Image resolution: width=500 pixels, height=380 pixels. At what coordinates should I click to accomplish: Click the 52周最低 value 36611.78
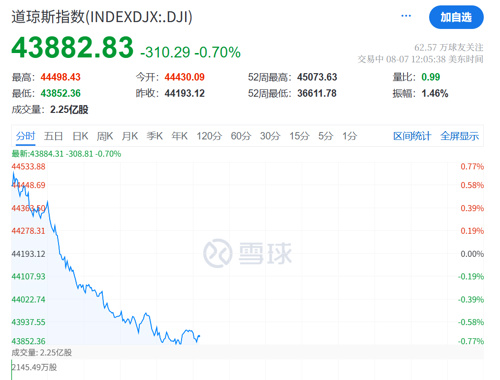click(317, 93)
